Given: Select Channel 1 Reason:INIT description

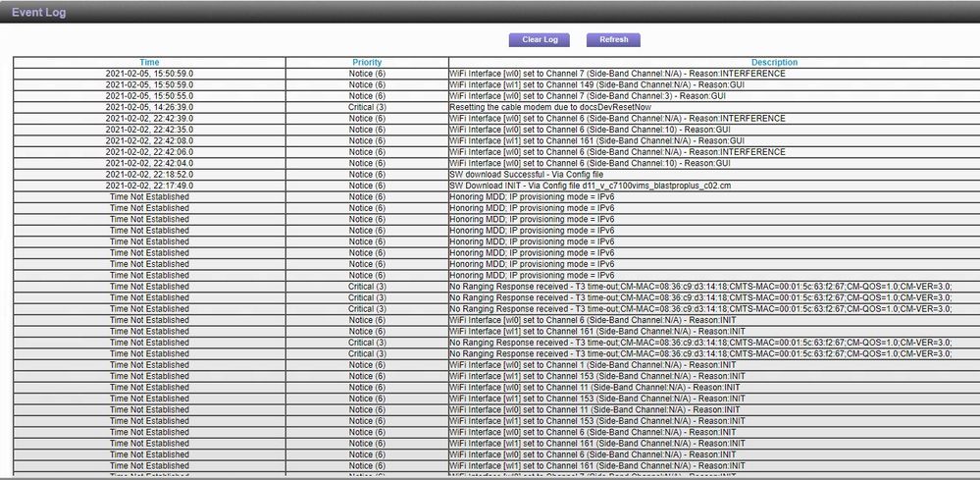Looking at the screenshot, I should tap(593, 365).
